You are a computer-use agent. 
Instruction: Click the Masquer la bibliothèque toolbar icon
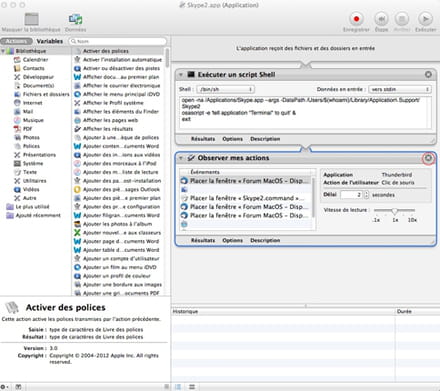point(32,19)
